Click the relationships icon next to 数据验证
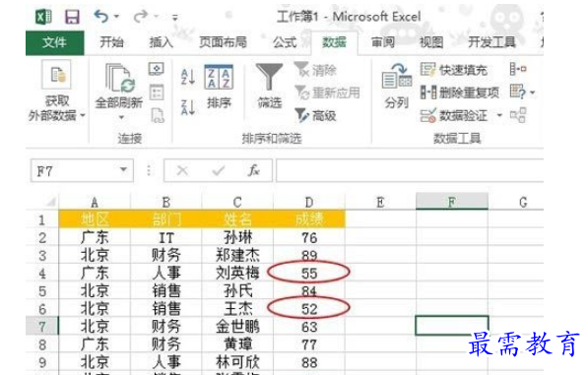Image resolution: width=588 pixels, height=375 pixels. click(x=518, y=115)
